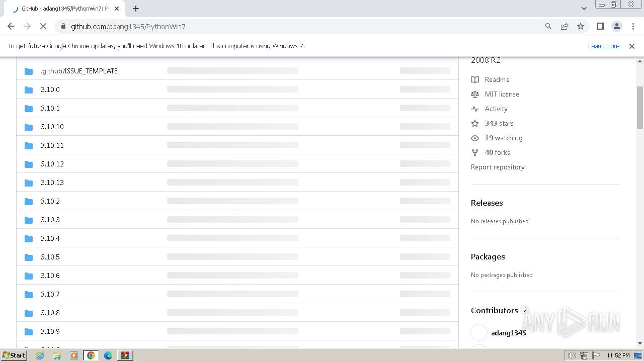The width and height of the screenshot is (644, 362).
Task: Click the lock site info icon
Action: pyautogui.click(x=63, y=27)
